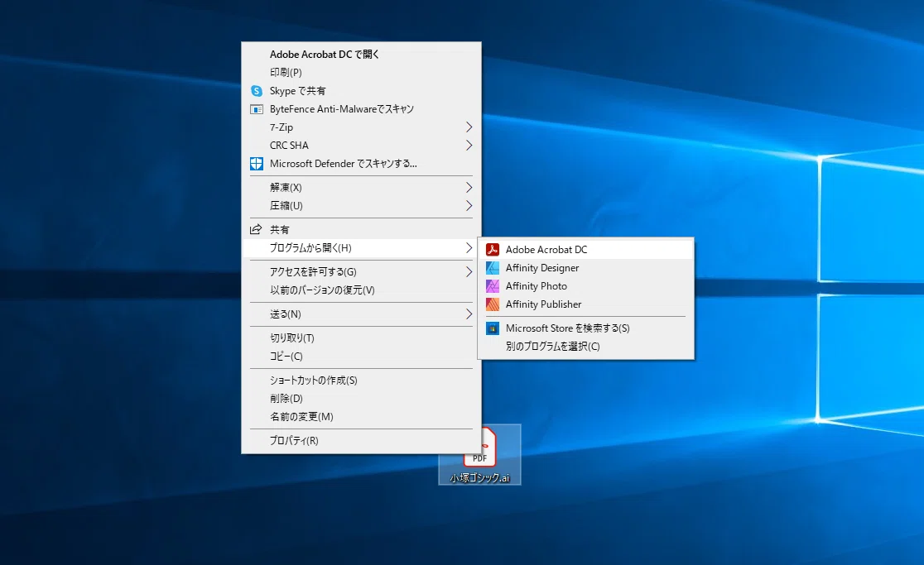Select 切り取り(T) menu entry
This screenshot has height=565, width=924.
pos(361,338)
